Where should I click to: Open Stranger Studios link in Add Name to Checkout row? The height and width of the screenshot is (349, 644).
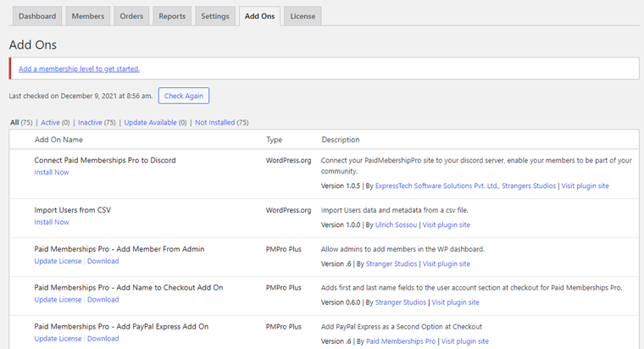401,302
